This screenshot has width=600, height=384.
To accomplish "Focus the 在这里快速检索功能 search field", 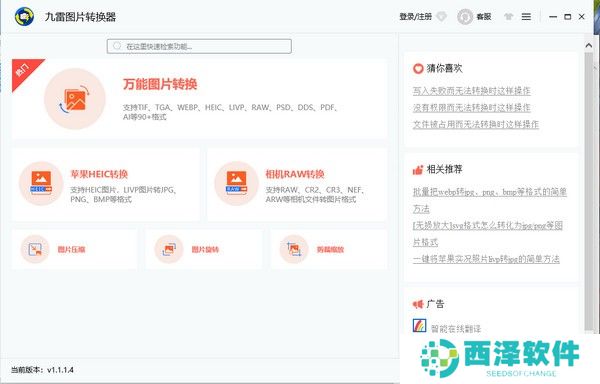I will pos(199,46).
